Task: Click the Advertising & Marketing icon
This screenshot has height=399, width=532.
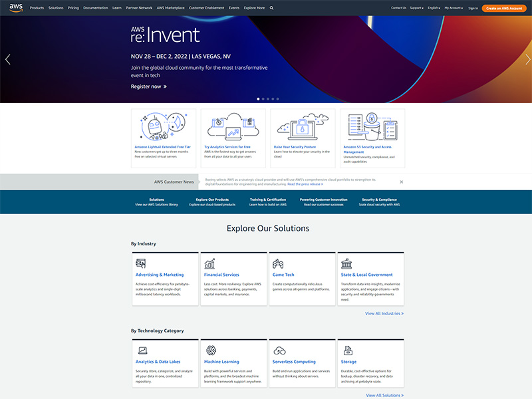Action: [x=140, y=263]
